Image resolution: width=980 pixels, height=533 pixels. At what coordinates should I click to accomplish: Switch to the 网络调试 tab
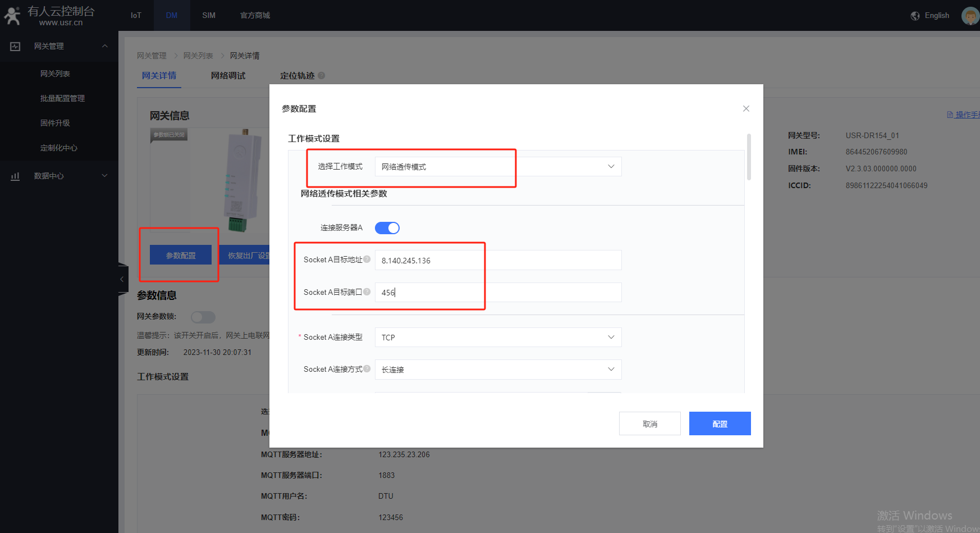tap(228, 76)
